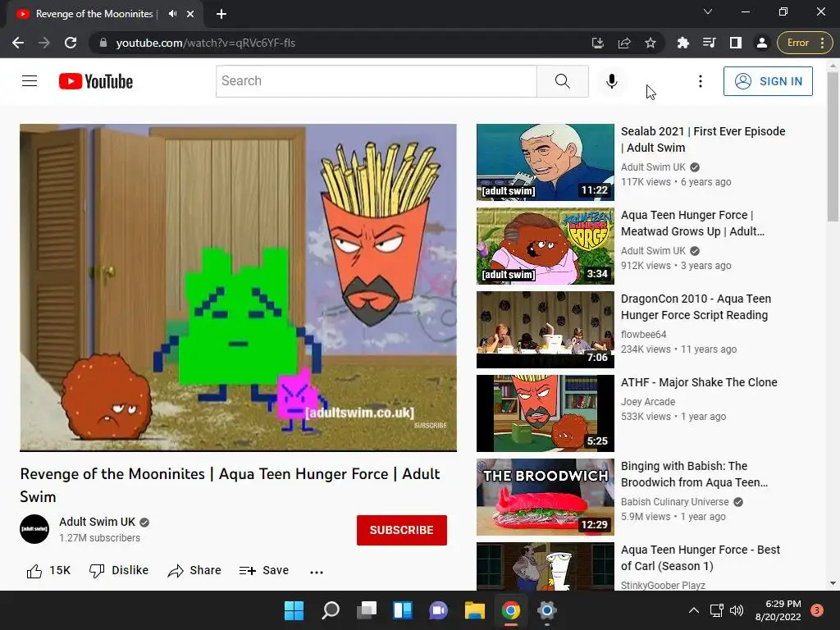Open Sealab 2021 First Ever Episode thumbnail
The image size is (840, 630).
(x=546, y=162)
